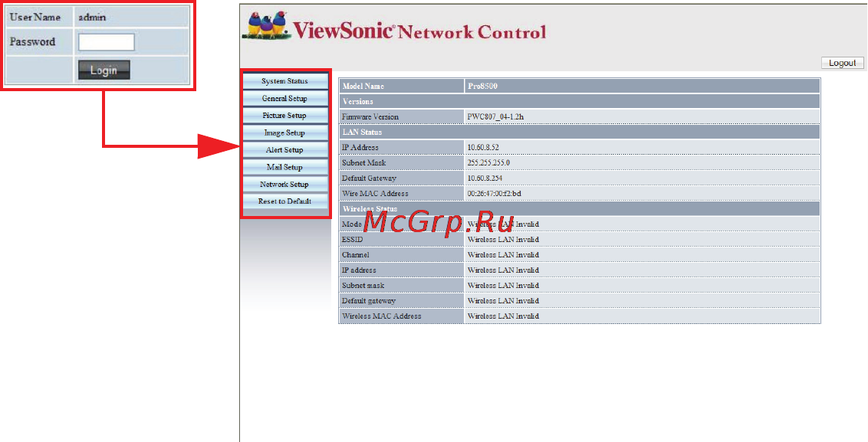The width and height of the screenshot is (868, 442).
Task: Click the subnet mask value 255.255.255.0
Action: pyautogui.click(x=488, y=163)
